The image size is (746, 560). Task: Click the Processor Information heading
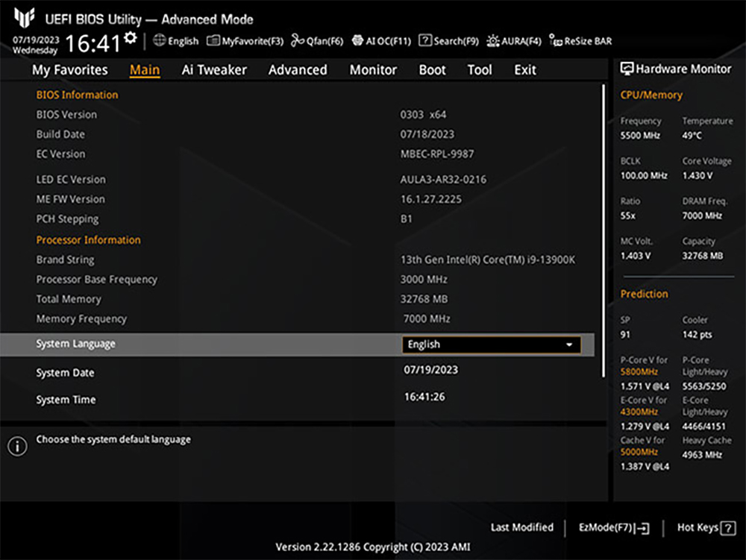coord(89,240)
